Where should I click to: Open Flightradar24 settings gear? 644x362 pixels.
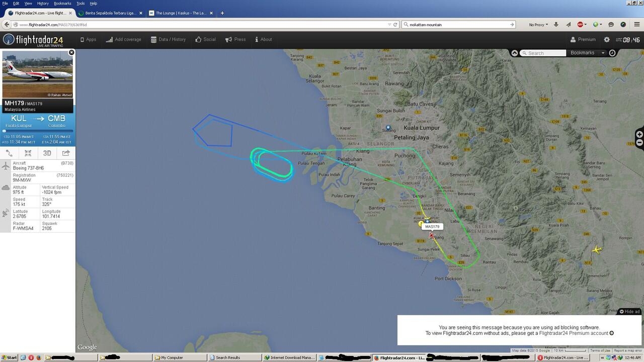(x=607, y=39)
